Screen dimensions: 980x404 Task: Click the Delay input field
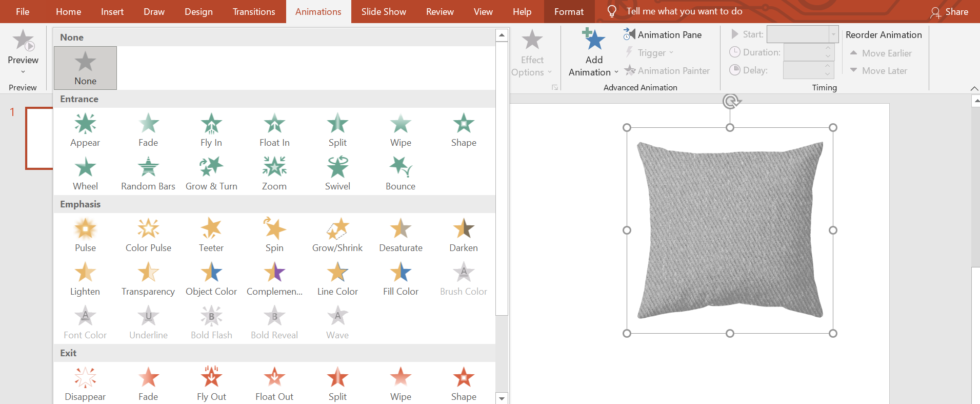804,70
